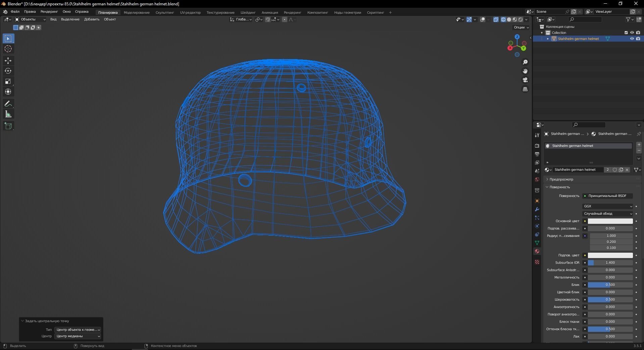Viewport: 644px width, 350px height.
Task: Open the 'Случайный обход' subsurface method dropdown
Action: click(608, 214)
